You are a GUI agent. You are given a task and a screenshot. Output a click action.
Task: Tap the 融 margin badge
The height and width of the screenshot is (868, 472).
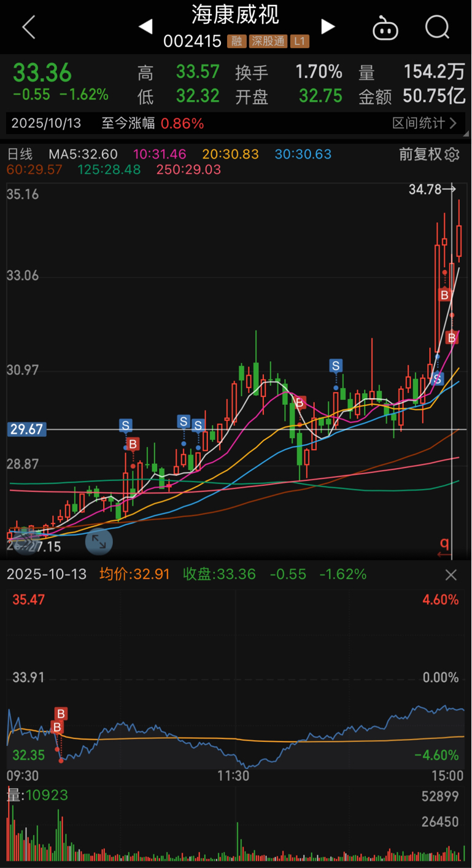pos(236,42)
